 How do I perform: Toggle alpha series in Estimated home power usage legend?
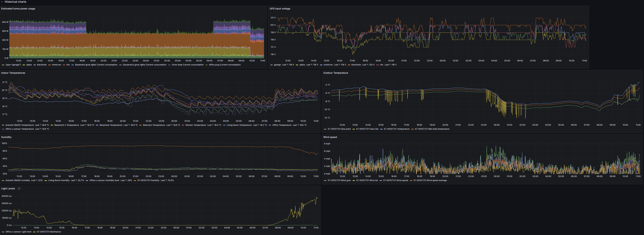pyautogui.click(x=29, y=65)
